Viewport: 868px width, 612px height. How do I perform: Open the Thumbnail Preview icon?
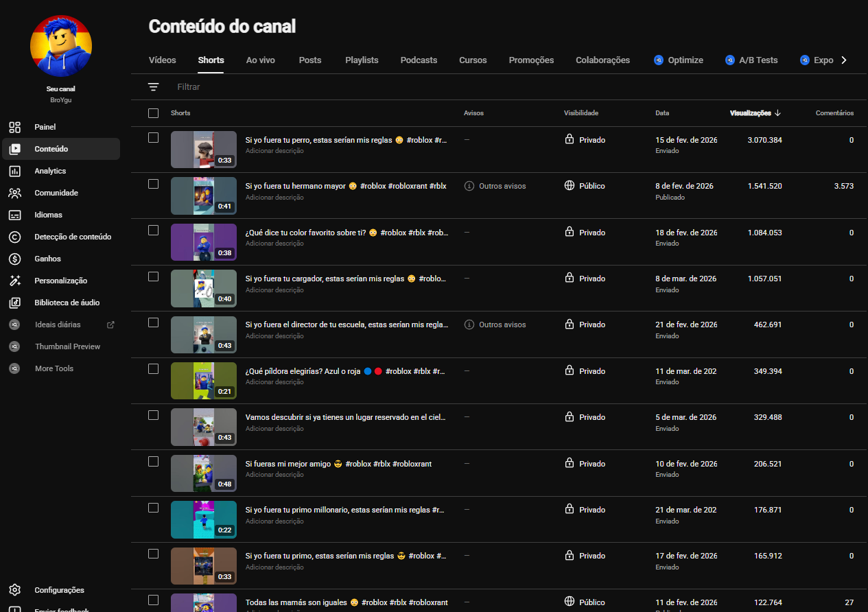(14, 346)
